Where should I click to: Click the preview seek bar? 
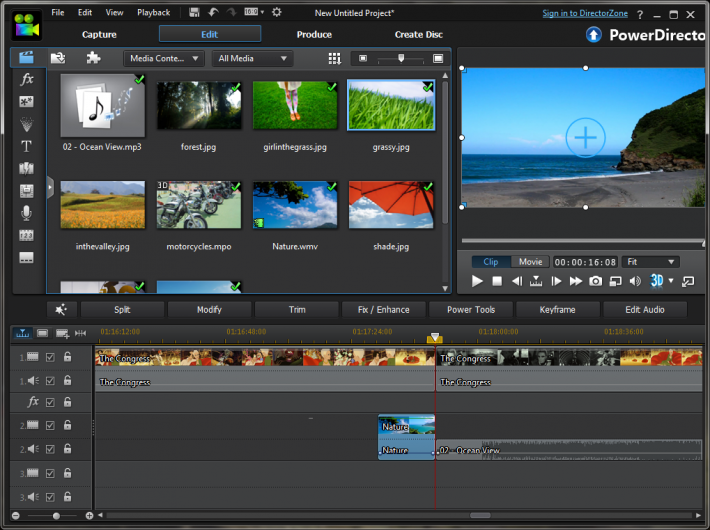[583, 241]
